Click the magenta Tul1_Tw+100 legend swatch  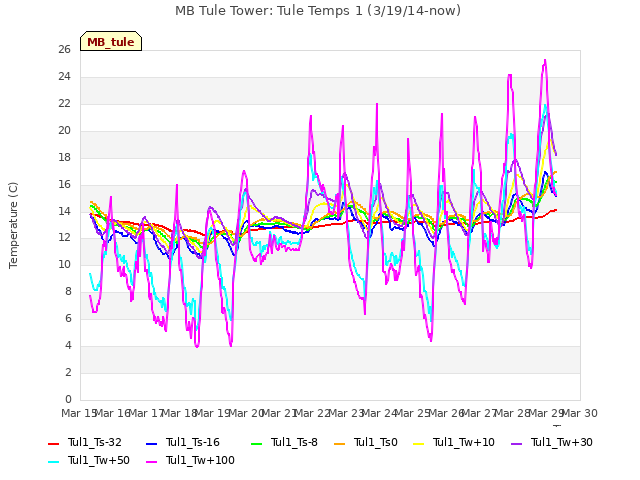pyautogui.click(x=151, y=461)
